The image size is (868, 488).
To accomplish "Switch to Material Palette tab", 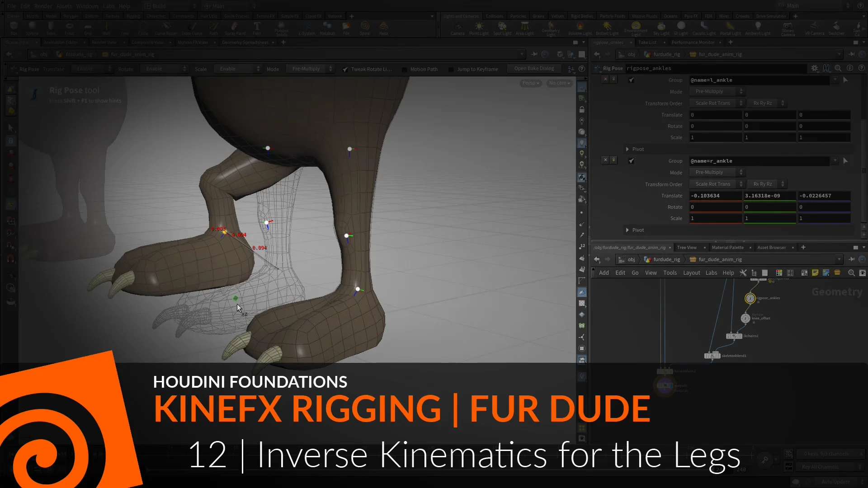I will coord(727,248).
